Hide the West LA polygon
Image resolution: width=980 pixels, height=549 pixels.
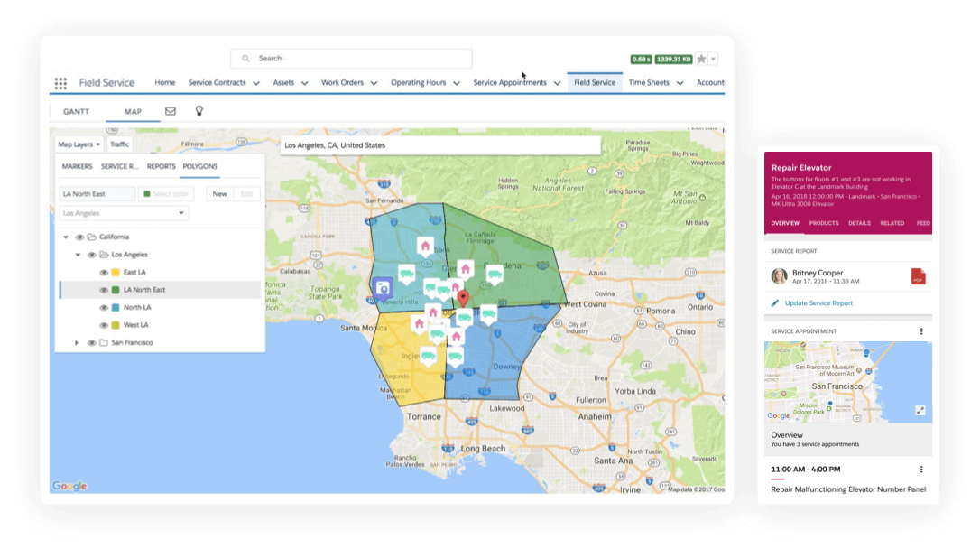point(104,325)
